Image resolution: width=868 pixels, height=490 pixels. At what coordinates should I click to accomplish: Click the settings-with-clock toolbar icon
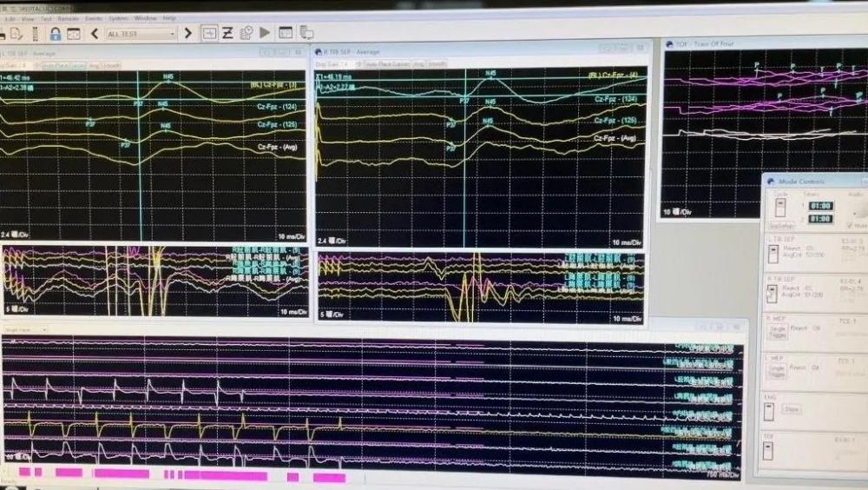[247, 33]
